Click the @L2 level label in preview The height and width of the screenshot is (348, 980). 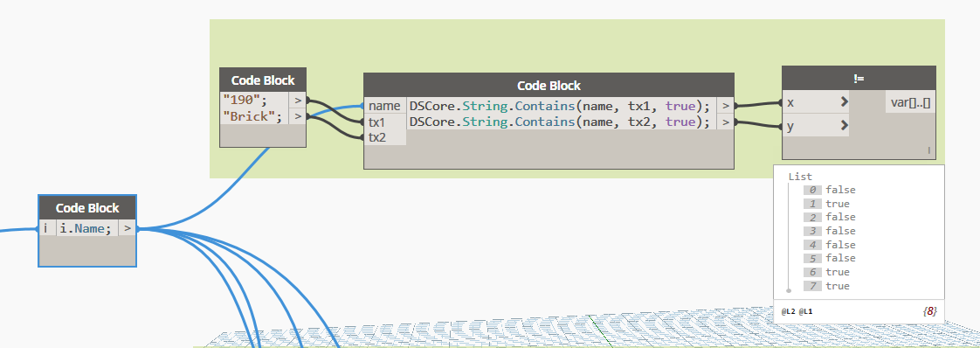click(x=788, y=310)
